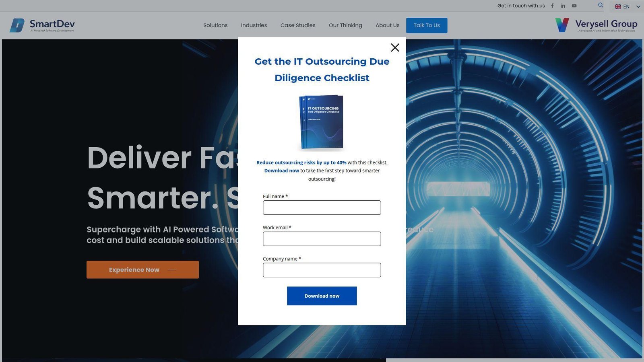The height and width of the screenshot is (362, 644).
Task: Open SmartDev LinkedIn page icon
Action: [x=563, y=6]
